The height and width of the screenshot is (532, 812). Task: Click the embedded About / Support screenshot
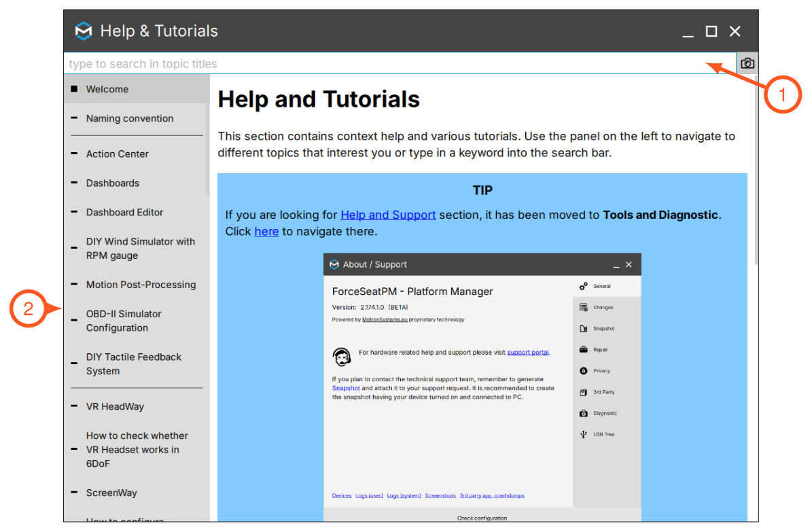[x=482, y=387]
